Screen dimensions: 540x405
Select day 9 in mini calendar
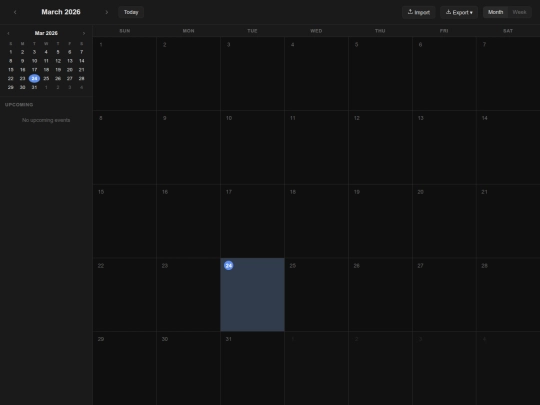(x=22, y=61)
